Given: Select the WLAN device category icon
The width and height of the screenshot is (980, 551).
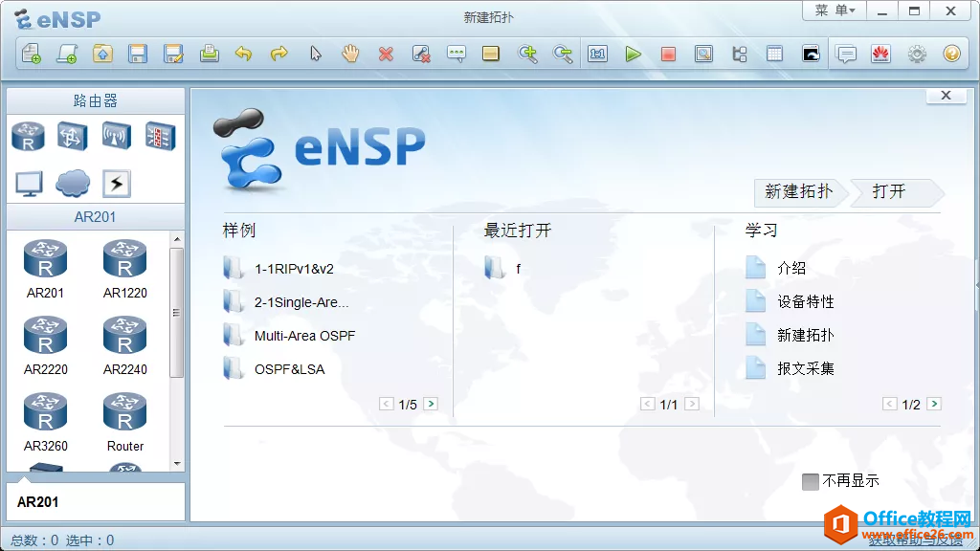Looking at the screenshot, I should (x=116, y=136).
